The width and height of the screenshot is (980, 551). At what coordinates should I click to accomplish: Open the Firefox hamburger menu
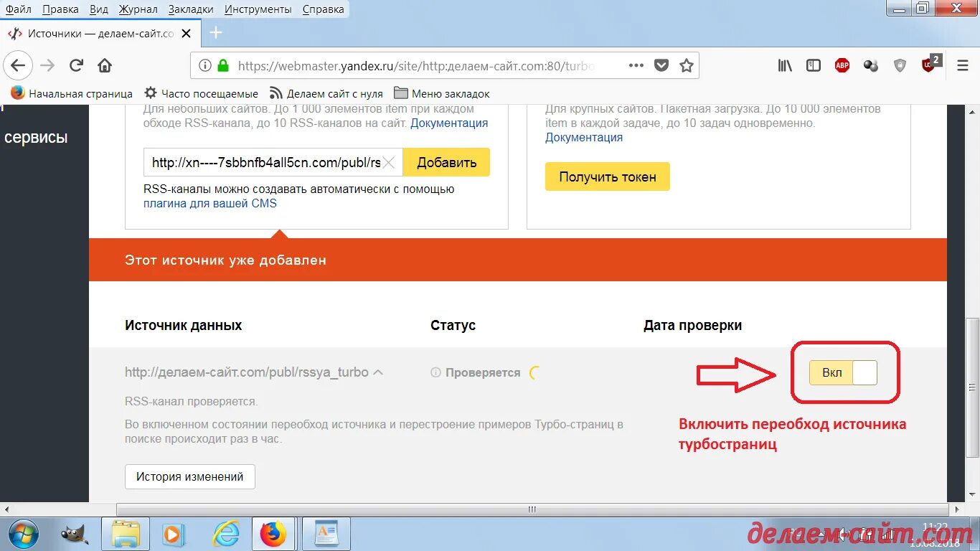tap(963, 65)
